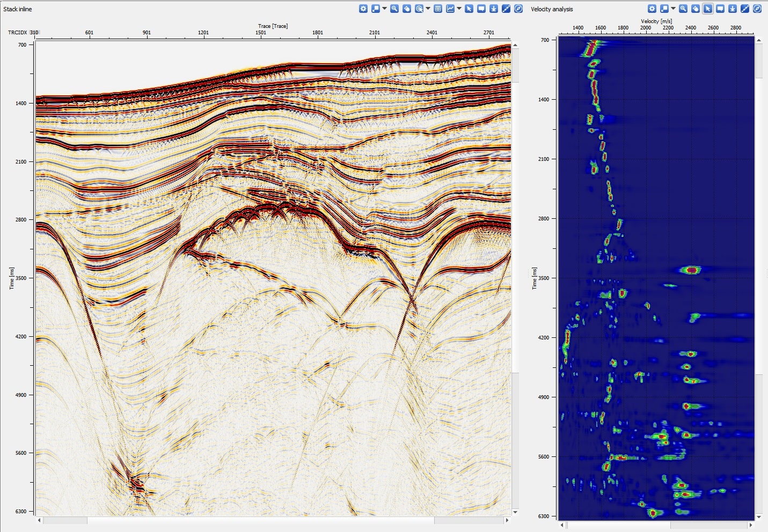
Task: Click the Velocity analysis panel title
Action: (552, 9)
